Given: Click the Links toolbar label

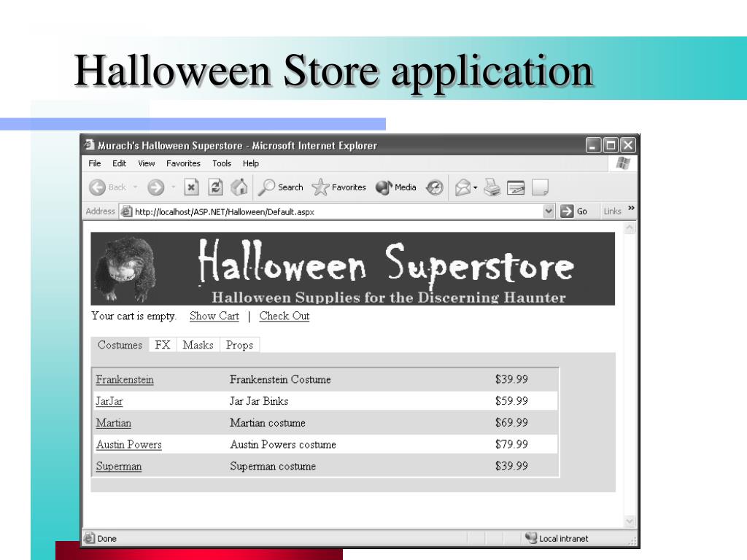Looking at the screenshot, I should pyautogui.click(x=612, y=211).
